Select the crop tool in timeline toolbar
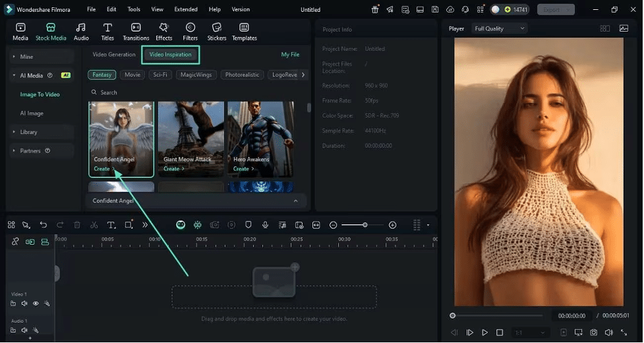 pos(129,225)
